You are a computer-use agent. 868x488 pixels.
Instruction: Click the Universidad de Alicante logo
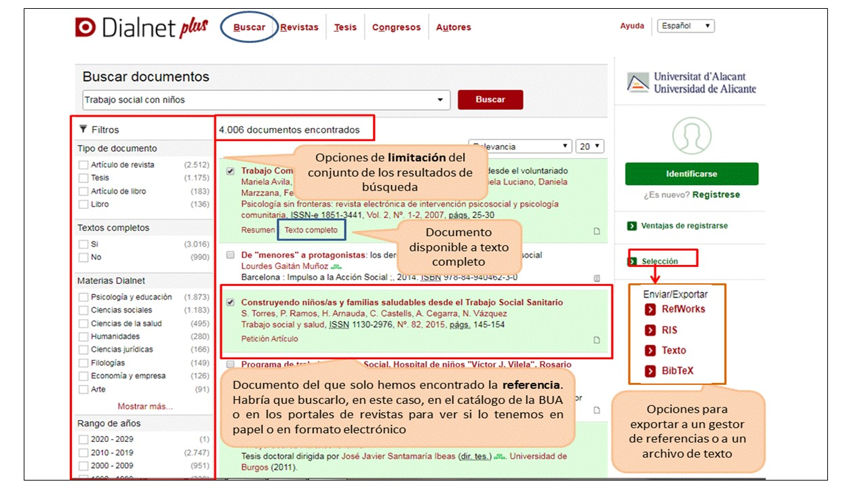tap(692, 83)
